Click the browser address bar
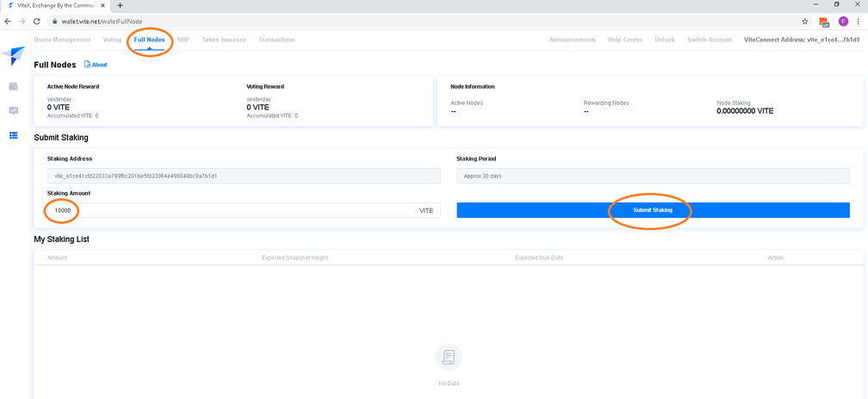 [429, 21]
